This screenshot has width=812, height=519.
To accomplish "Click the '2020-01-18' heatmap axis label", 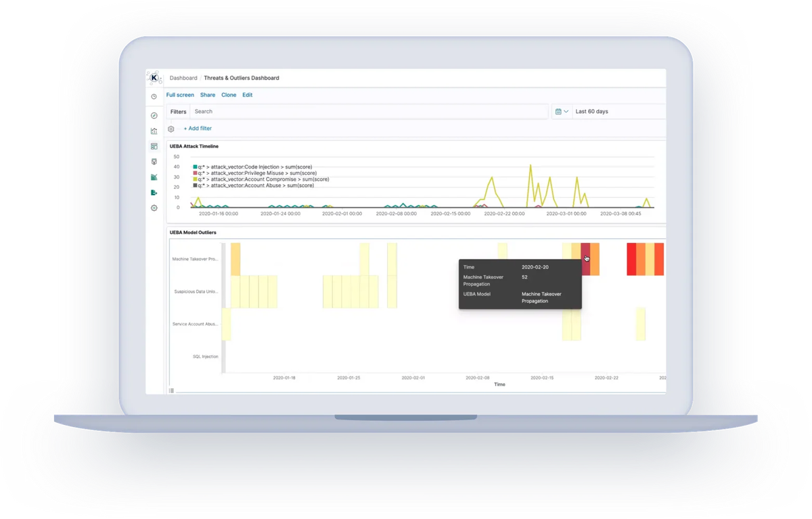I will coord(284,378).
